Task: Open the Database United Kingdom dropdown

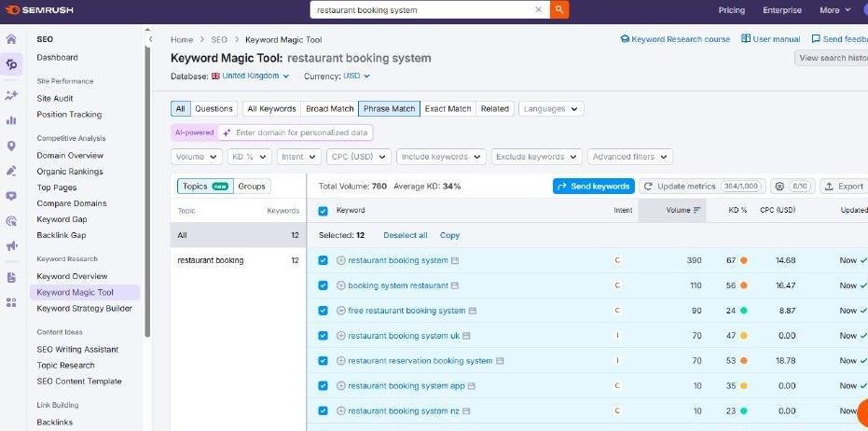Action: (x=251, y=76)
